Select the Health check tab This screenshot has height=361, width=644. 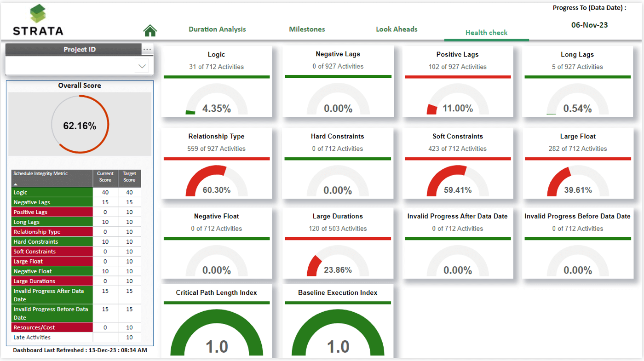486,33
